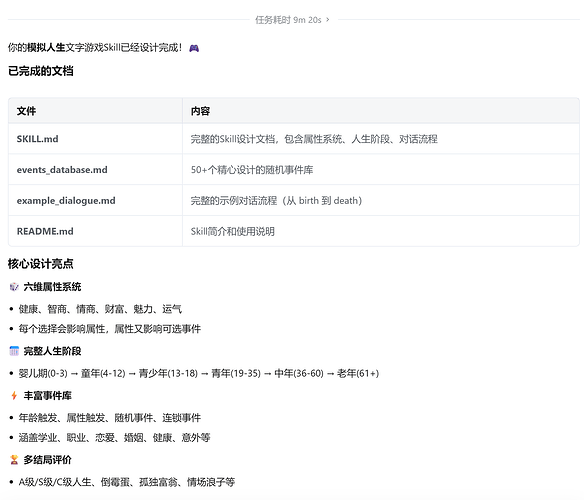Click the calendar icon beside 完整人生阶段
The height and width of the screenshot is (500, 584).
click(x=14, y=351)
